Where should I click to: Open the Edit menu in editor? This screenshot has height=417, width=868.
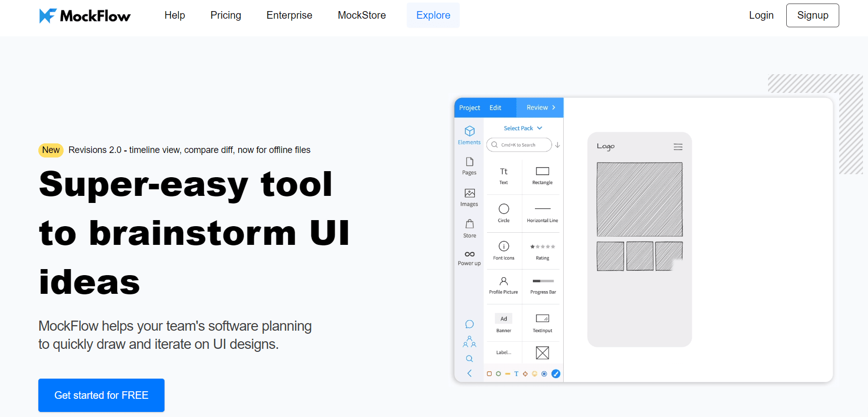tap(495, 108)
